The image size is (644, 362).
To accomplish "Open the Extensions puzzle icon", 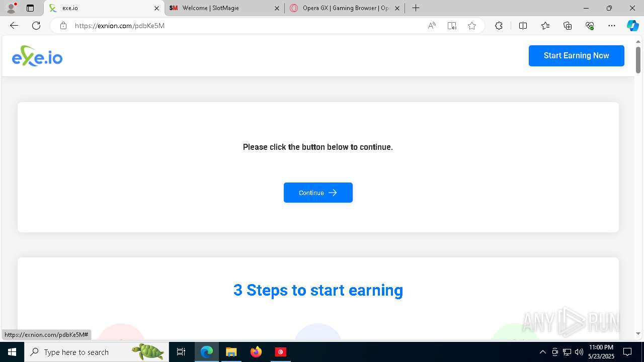I will [x=499, y=26].
